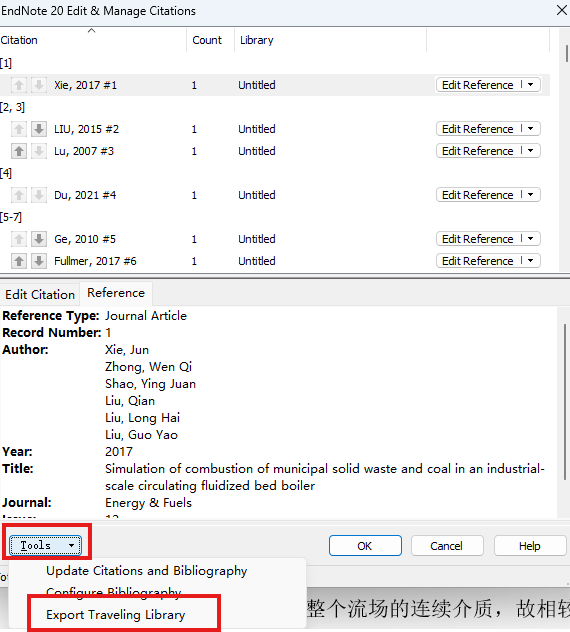Open Edit Reference dropdown arrow for Lu, 2007
The width and height of the screenshot is (570, 632).
click(530, 151)
